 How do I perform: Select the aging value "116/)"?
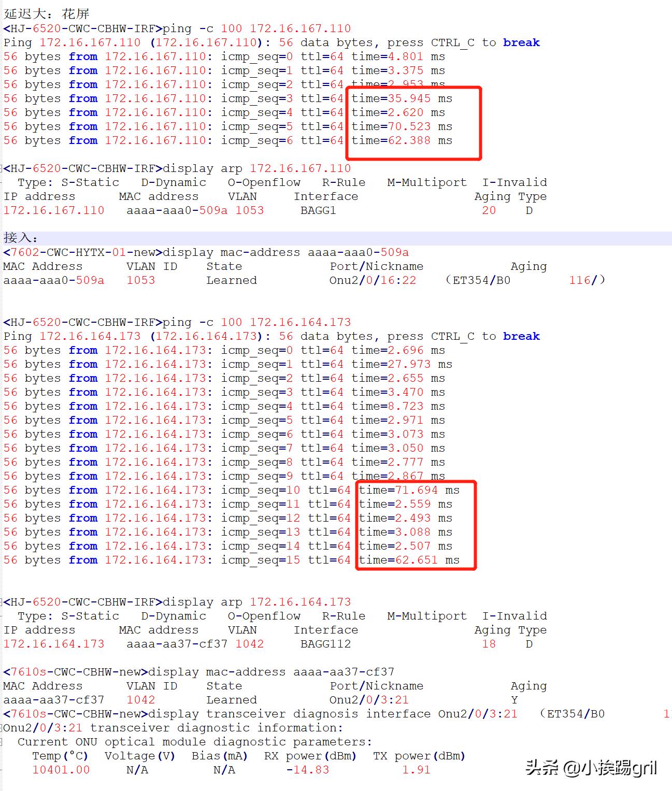click(x=587, y=280)
